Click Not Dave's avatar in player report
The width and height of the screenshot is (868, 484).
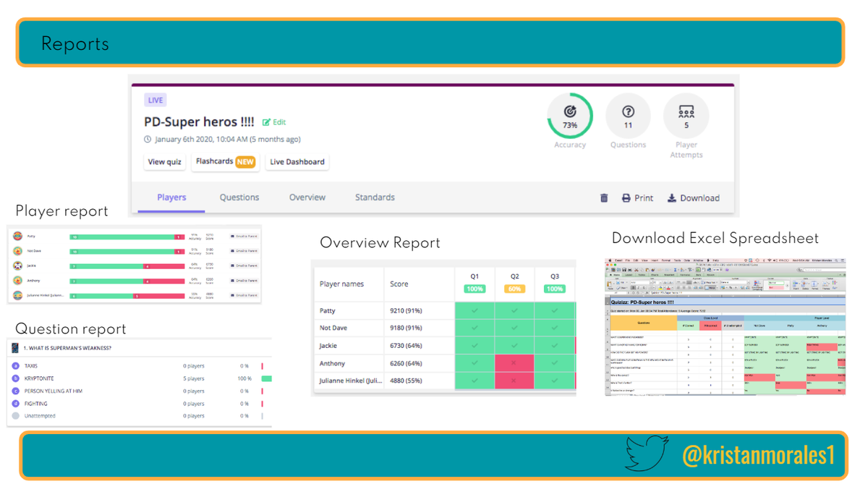18,251
